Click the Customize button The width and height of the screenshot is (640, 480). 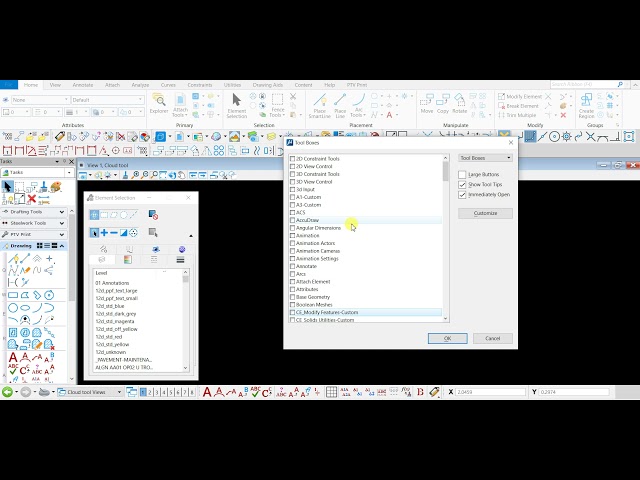(x=485, y=213)
